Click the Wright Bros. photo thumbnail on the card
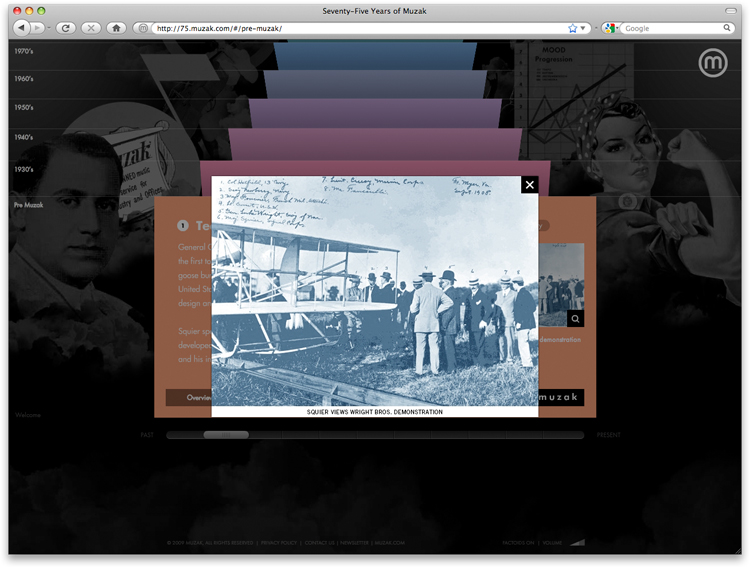 point(561,285)
